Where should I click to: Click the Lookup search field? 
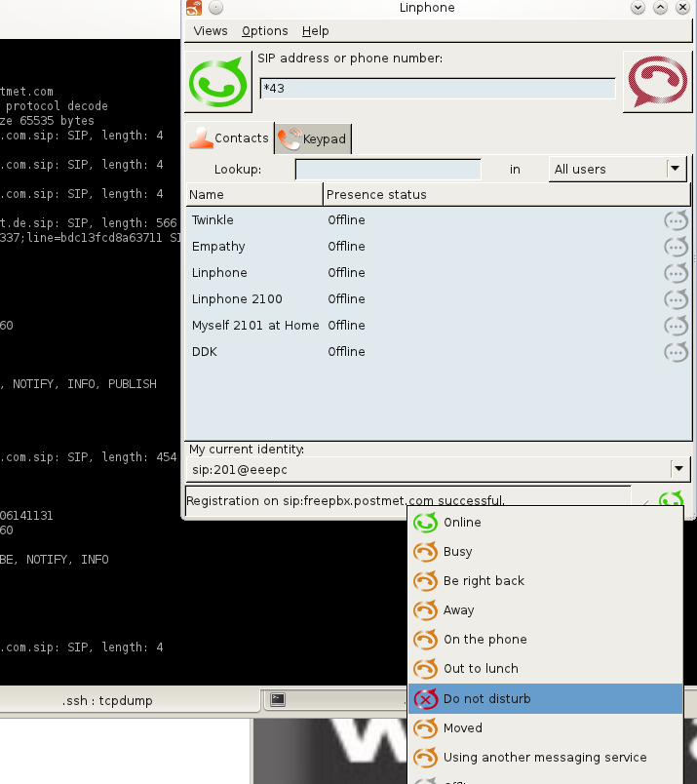(388, 170)
